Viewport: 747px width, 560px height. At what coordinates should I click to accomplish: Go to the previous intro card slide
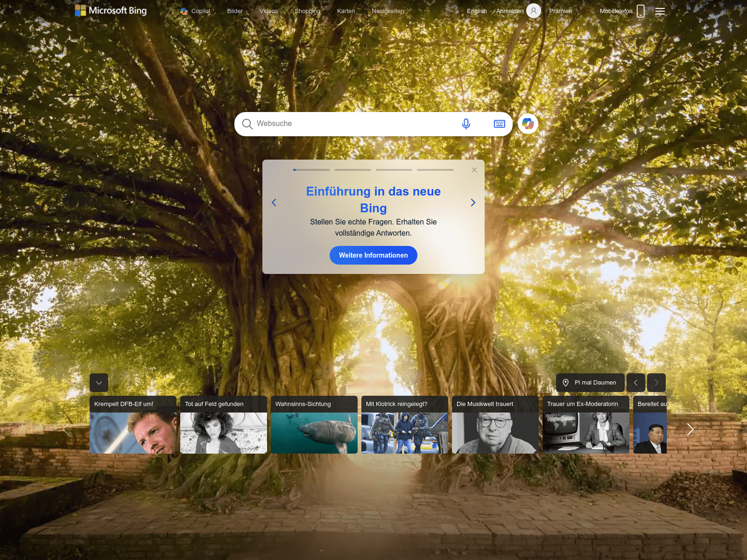tap(274, 203)
